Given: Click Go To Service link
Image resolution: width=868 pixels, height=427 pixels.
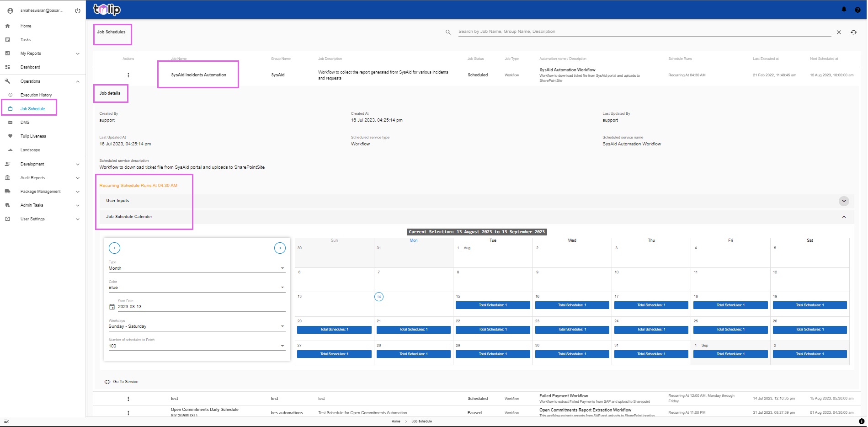Looking at the screenshot, I should click(126, 382).
